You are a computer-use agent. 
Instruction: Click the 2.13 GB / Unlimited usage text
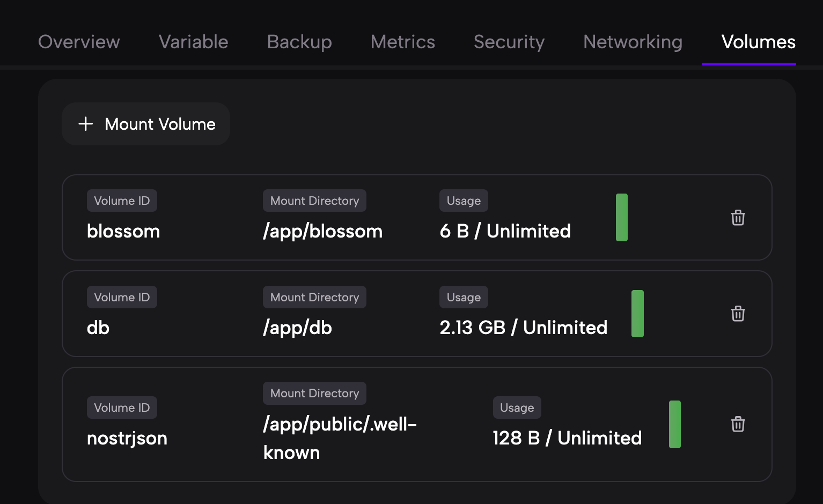click(523, 328)
